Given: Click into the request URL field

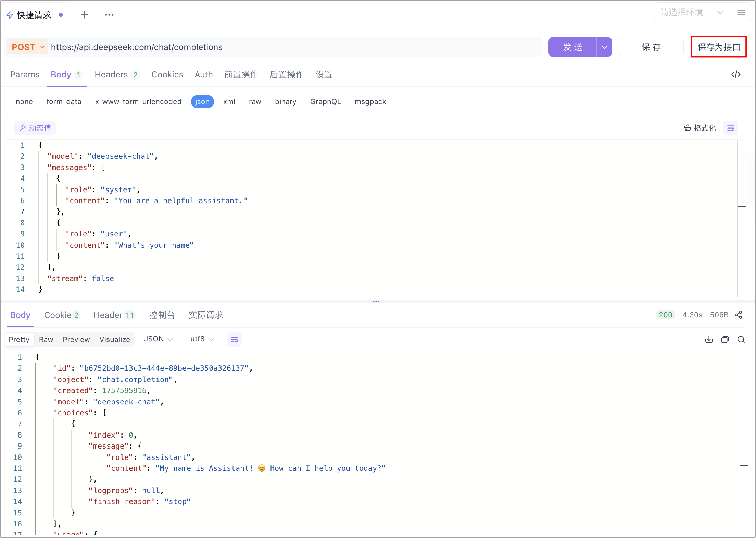Looking at the screenshot, I should [x=294, y=47].
